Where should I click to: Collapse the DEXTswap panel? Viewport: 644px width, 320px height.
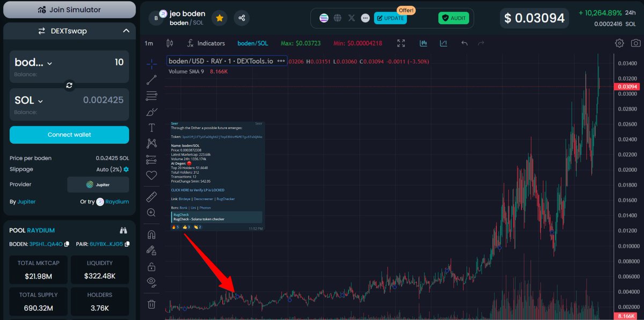(x=126, y=31)
